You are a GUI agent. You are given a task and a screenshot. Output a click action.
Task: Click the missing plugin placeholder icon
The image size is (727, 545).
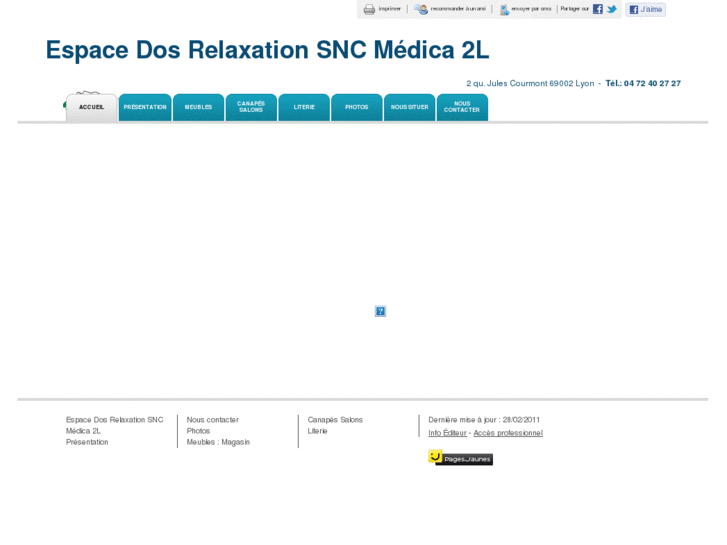click(380, 311)
